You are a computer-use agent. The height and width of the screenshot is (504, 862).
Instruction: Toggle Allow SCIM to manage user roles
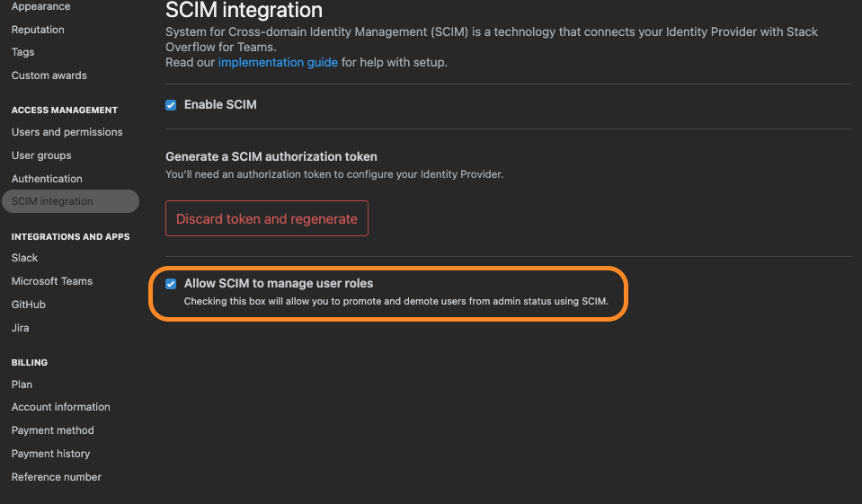coord(171,284)
